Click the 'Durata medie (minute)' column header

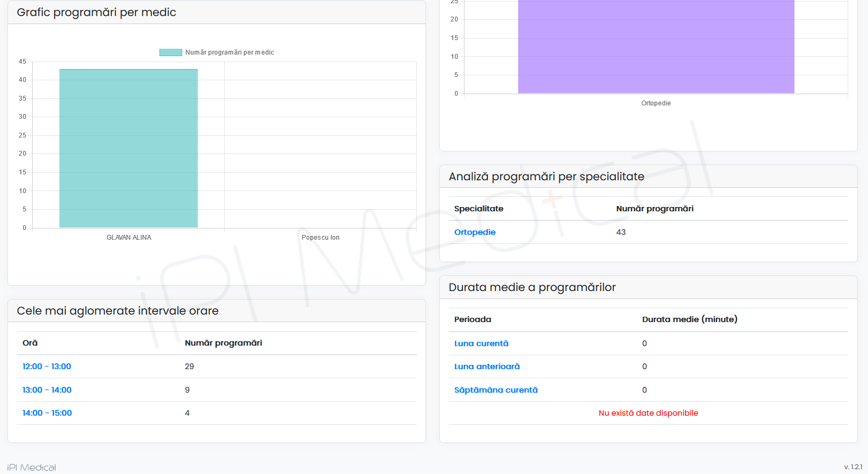[x=689, y=319]
